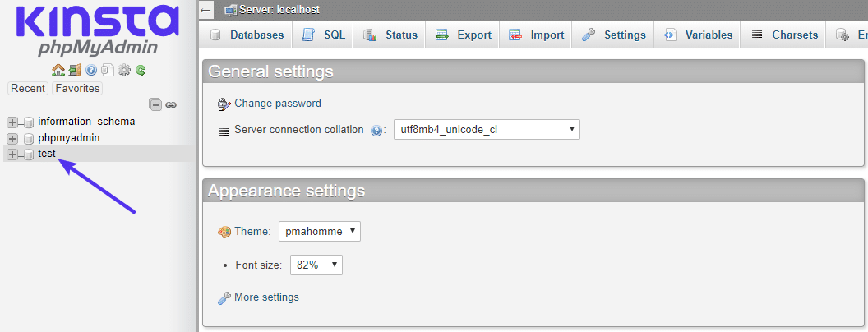Switch to the Databases tab
The image size is (868, 332).
247,35
